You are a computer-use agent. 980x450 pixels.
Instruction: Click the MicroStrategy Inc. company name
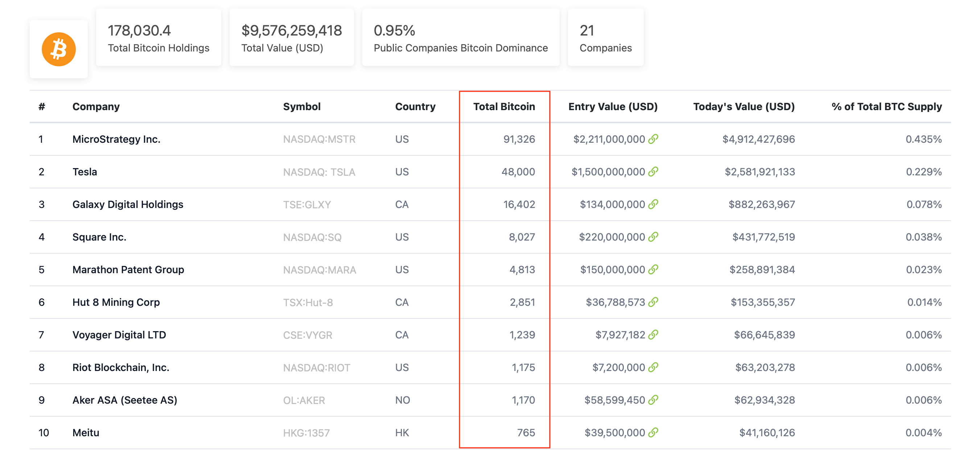tap(116, 139)
